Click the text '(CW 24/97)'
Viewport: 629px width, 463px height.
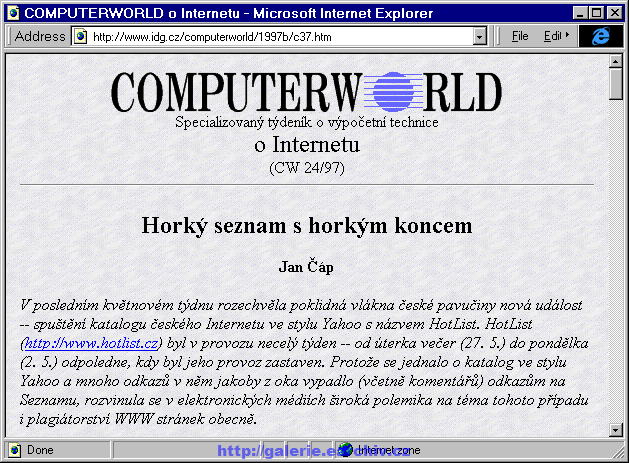(307, 168)
